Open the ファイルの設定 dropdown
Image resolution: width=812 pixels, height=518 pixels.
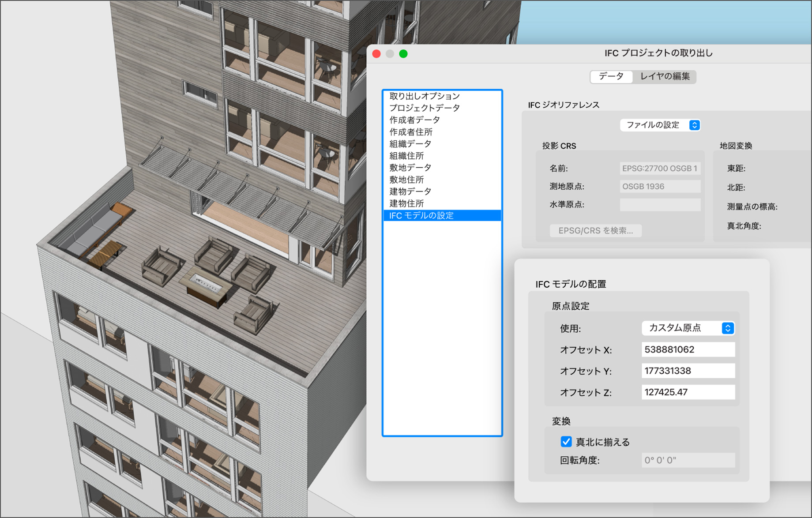(660, 125)
